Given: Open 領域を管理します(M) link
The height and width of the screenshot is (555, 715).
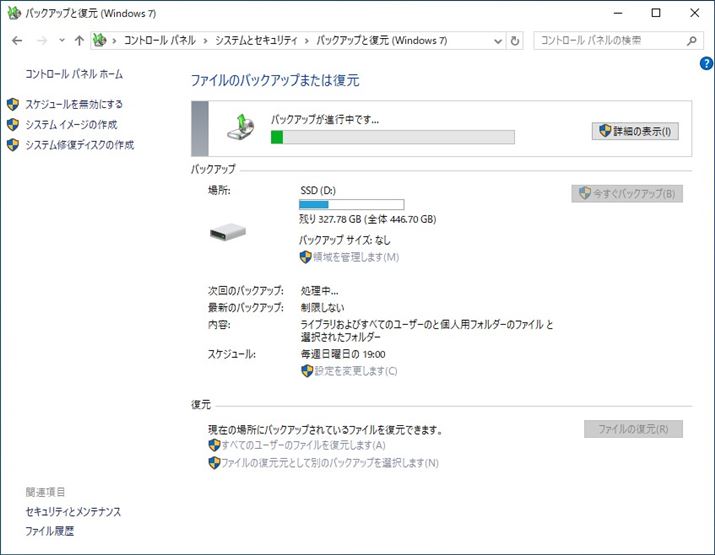Looking at the screenshot, I should 356,257.
